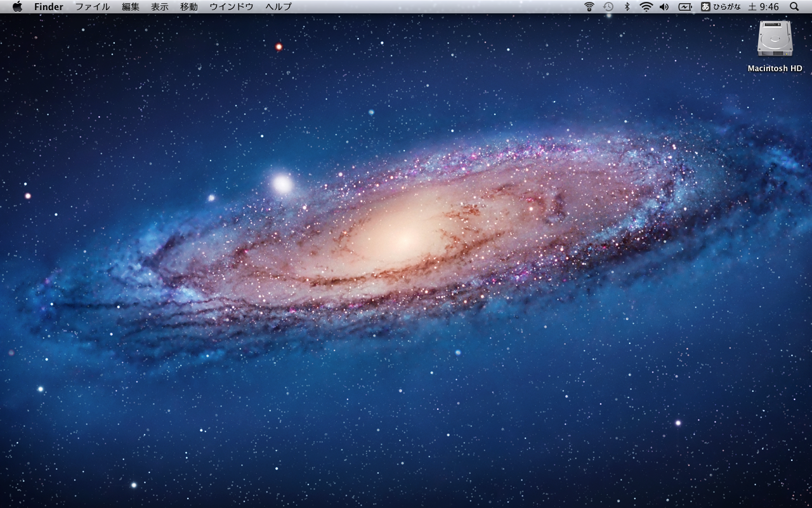Open the Wi-Fi status menu
Screen dimensions: 812x508
(x=646, y=6)
